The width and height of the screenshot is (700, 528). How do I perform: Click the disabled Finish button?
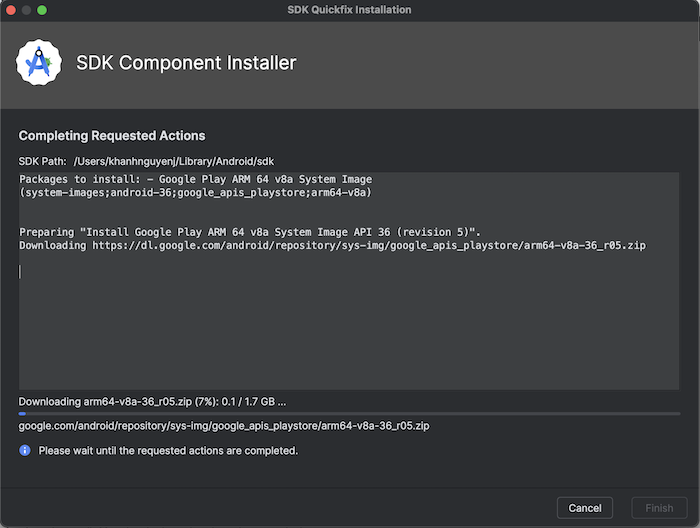click(659, 508)
